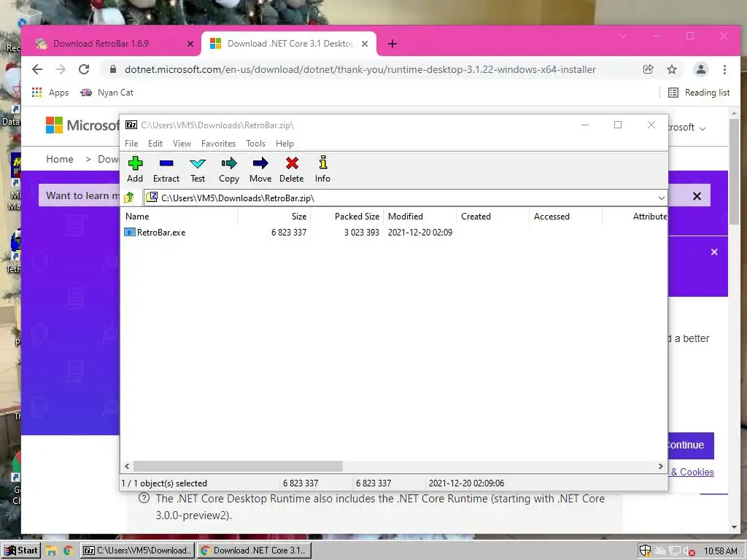
Task: Select the RetroBar.exe file row
Action: pos(393,233)
